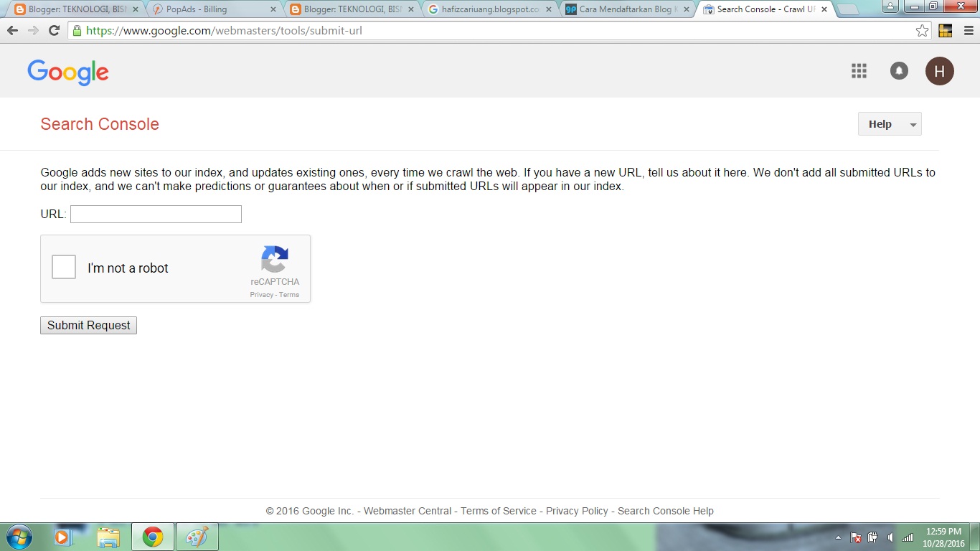The image size is (980, 551).
Task: Launch the media player from taskbar
Action: pos(64,537)
